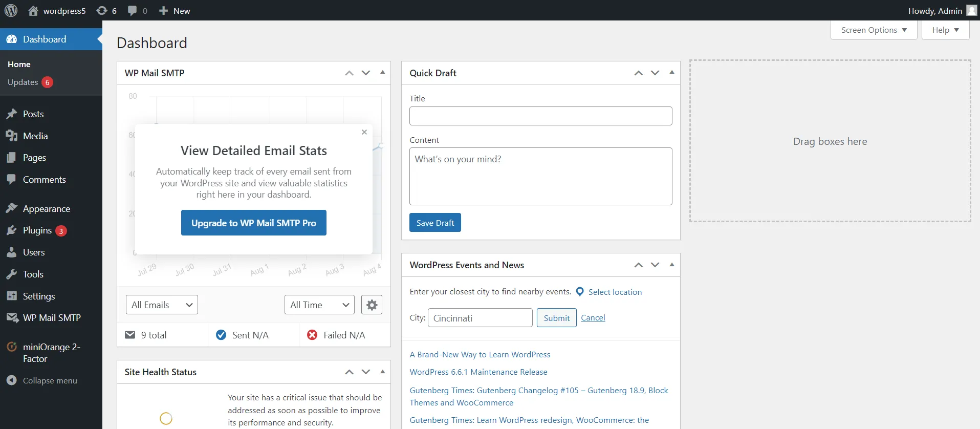The width and height of the screenshot is (980, 429).
Task: Close the View Detailed Email Stats popup
Action: point(364,132)
